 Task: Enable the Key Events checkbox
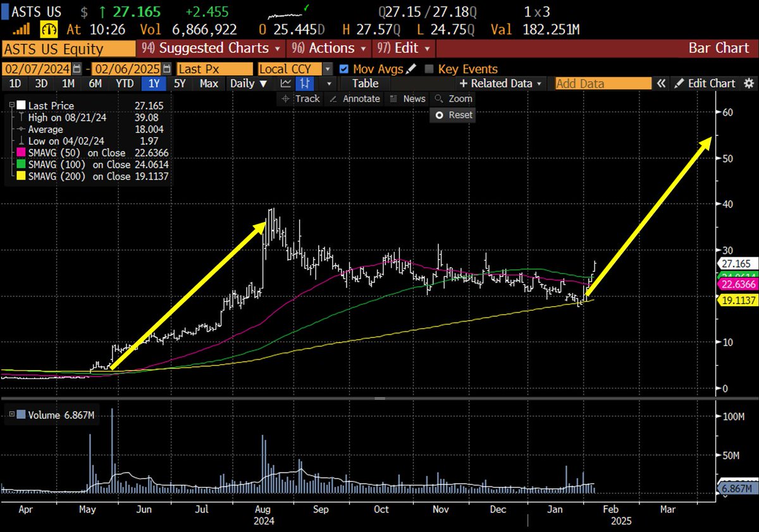pyautogui.click(x=429, y=69)
